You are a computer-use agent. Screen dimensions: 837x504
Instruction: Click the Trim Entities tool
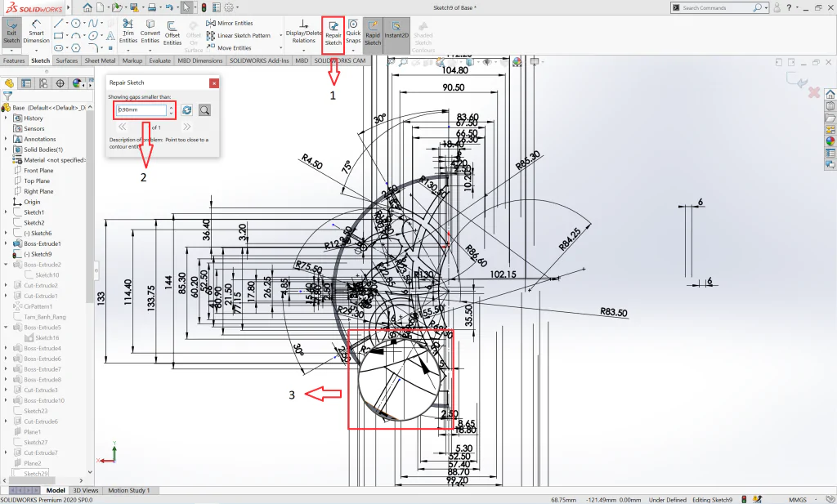(128, 32)
